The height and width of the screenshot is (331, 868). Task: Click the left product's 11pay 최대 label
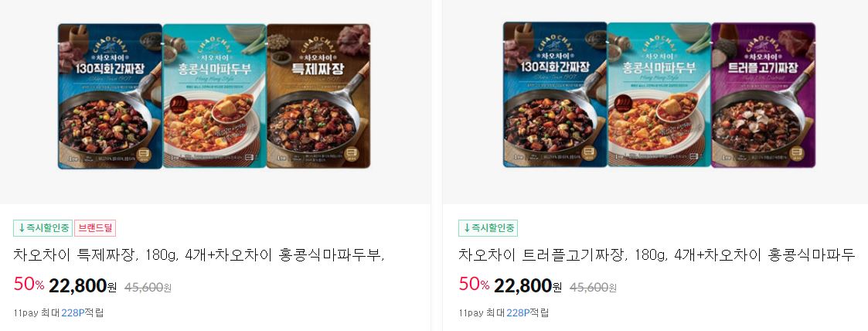[x=36, y=312]
